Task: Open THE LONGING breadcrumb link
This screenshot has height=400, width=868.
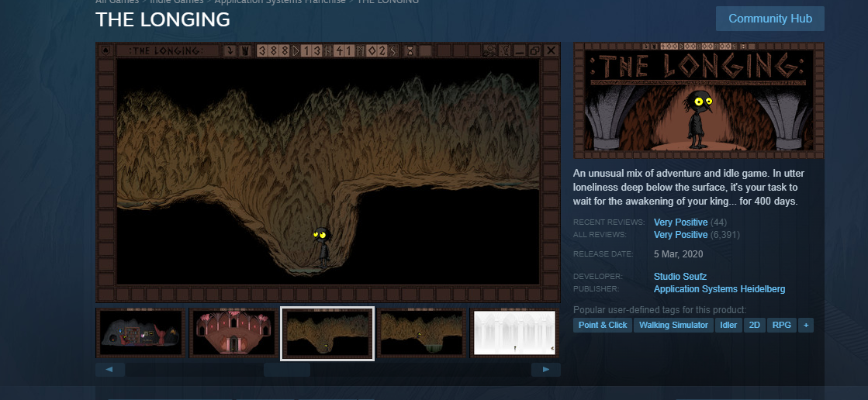Action: pyautogui.click(x=388, y=2)
